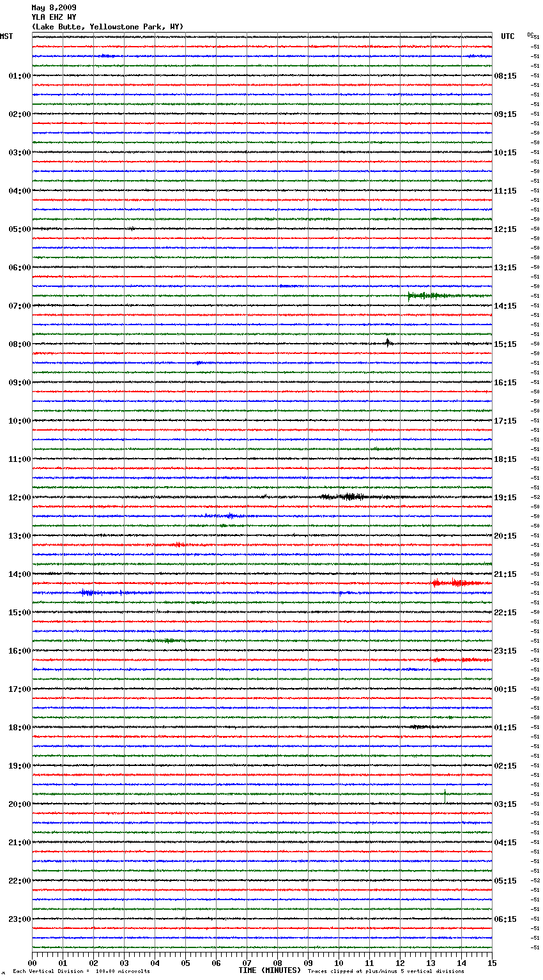Click the UTC time label '03:15'

click(x=505, y=804)
